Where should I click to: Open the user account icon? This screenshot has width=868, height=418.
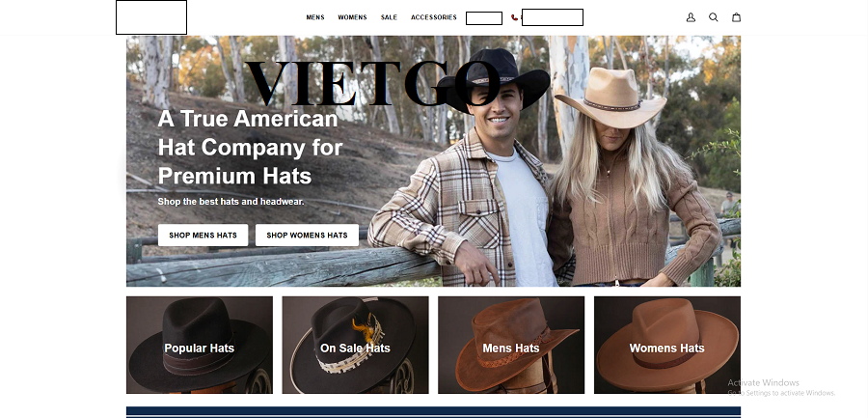[691, 17]
